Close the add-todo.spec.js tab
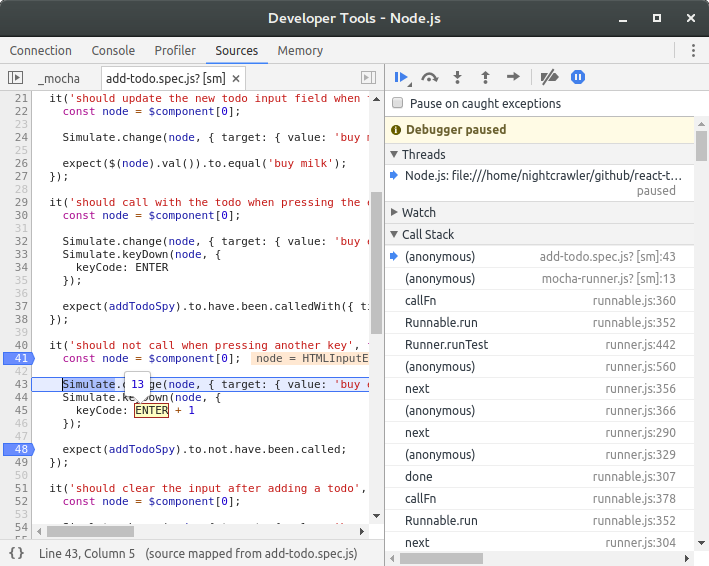The width and height of the screenshot is (709, 566). coord(236,79)
